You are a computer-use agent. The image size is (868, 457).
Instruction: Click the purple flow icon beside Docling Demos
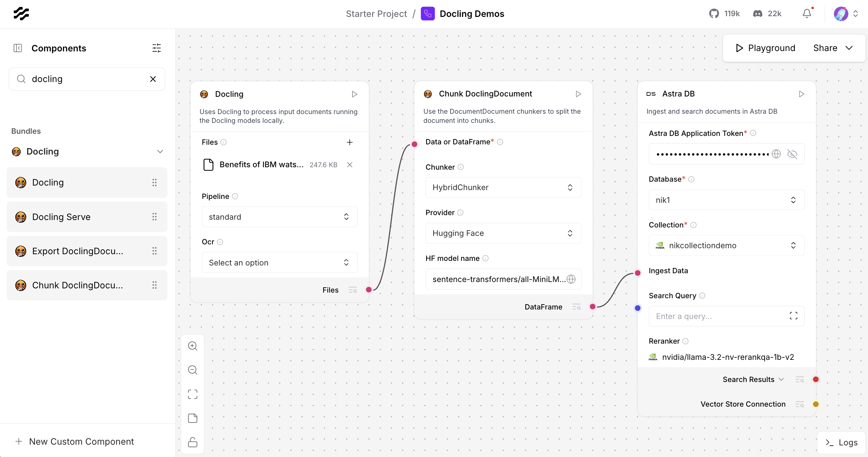(x=428, y=14)
